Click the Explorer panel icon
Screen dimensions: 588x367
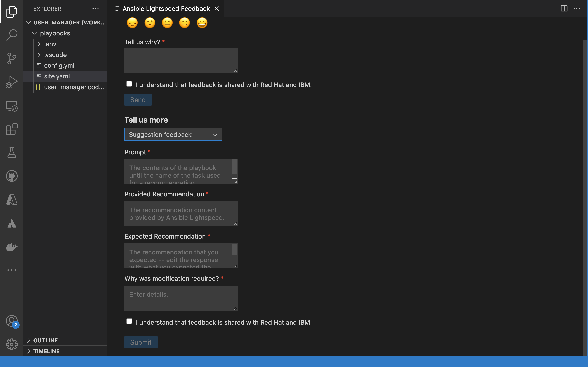[11, 11]
